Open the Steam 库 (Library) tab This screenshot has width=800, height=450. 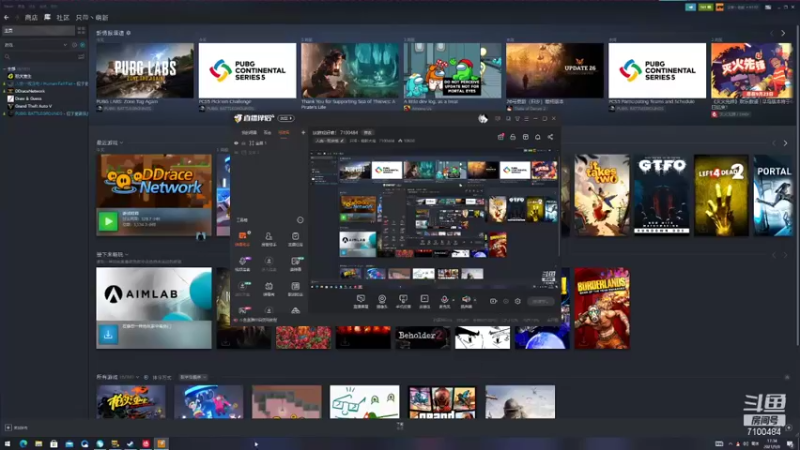47,17
